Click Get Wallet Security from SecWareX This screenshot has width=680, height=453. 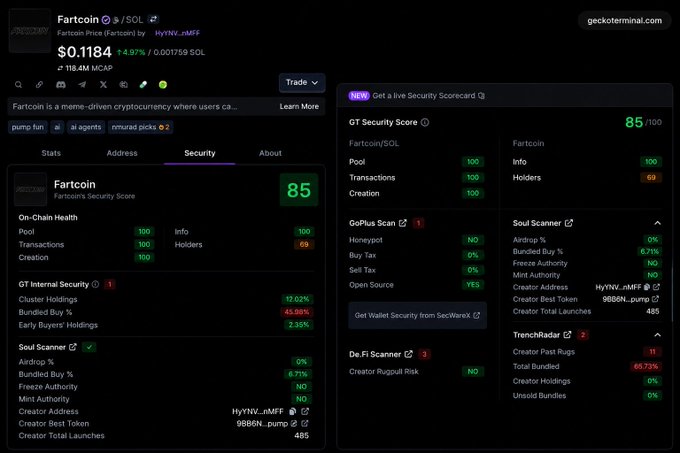pyautogui.click(x=417, y=315)
